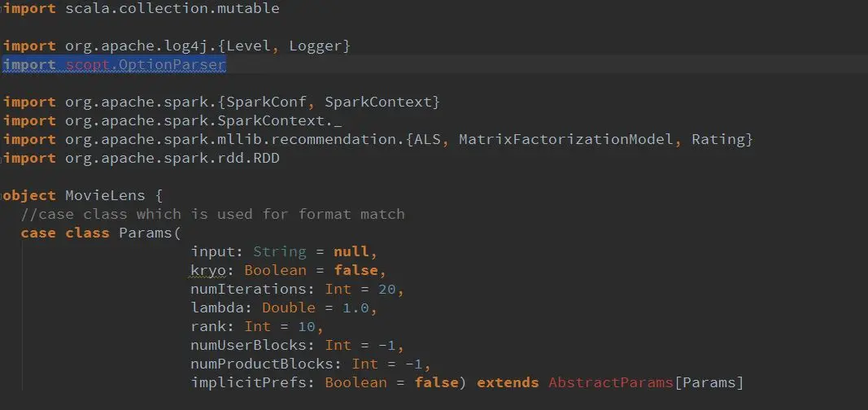Click the scala.collection.mutable import text
This screenshot has width=868, height=410.
(172, 9)
